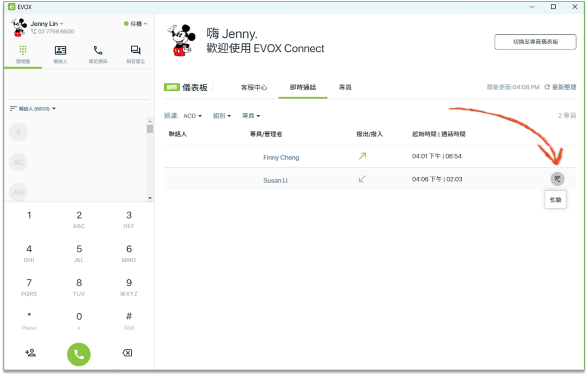
Task: Click the 切換至專員儀表板 button
Action: click(x=535, y=42)
